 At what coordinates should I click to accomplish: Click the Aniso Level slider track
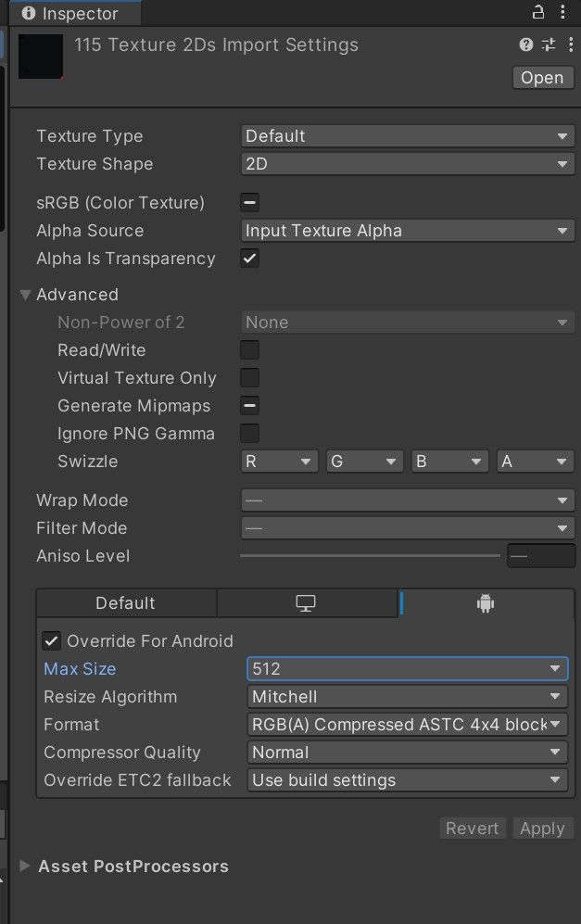pos(370,556)
